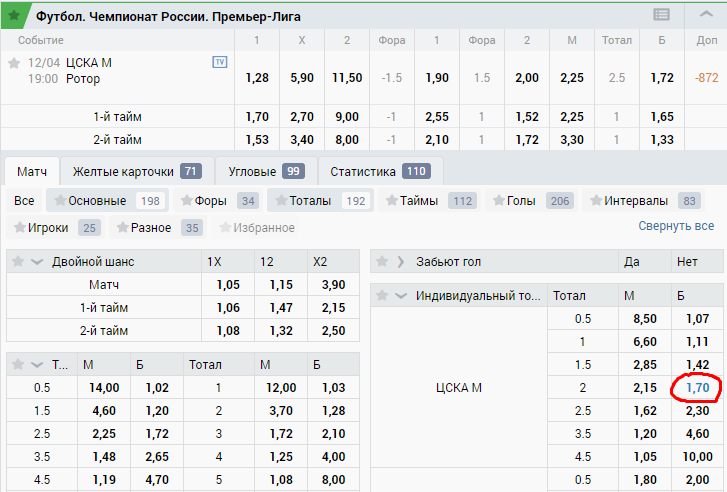Open the TV broadcast icon for ЦСКА М match
The image size is (727, 492).
[x=219, y=62]
